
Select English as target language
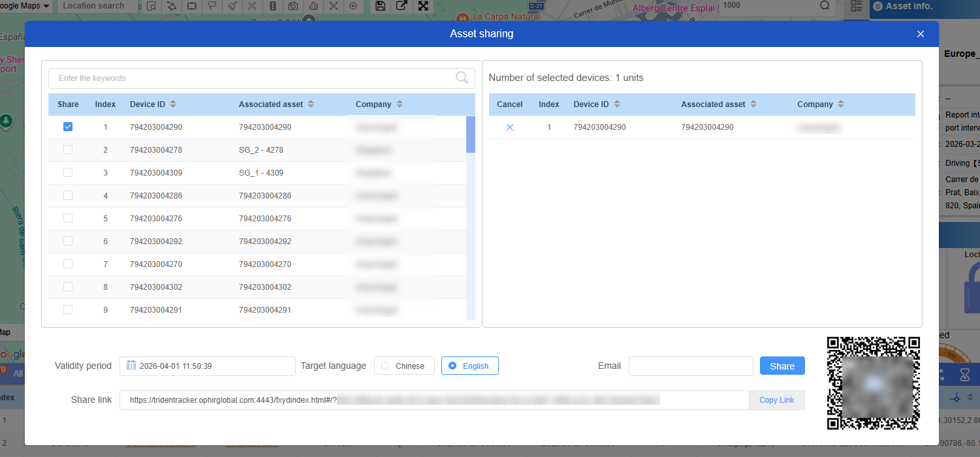click(x=470, y=366)
